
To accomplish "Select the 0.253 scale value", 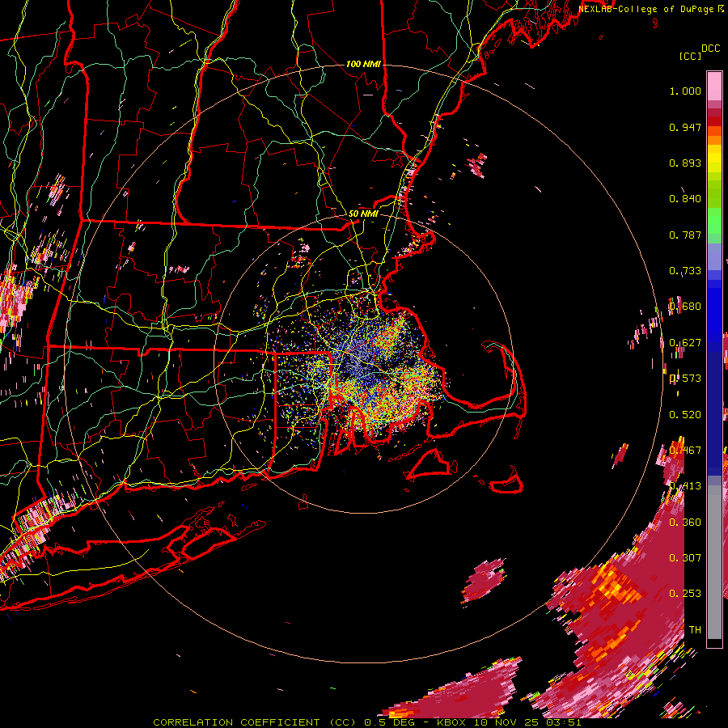I will (685, 594).
